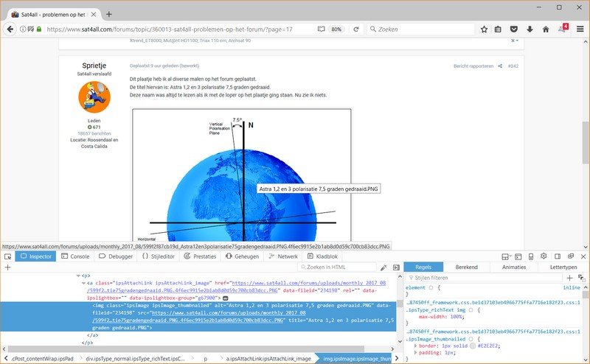Open devtools settings gear icon
Image resolution: width=590 pixels, height=364 pixels.
tap(544, 256)
